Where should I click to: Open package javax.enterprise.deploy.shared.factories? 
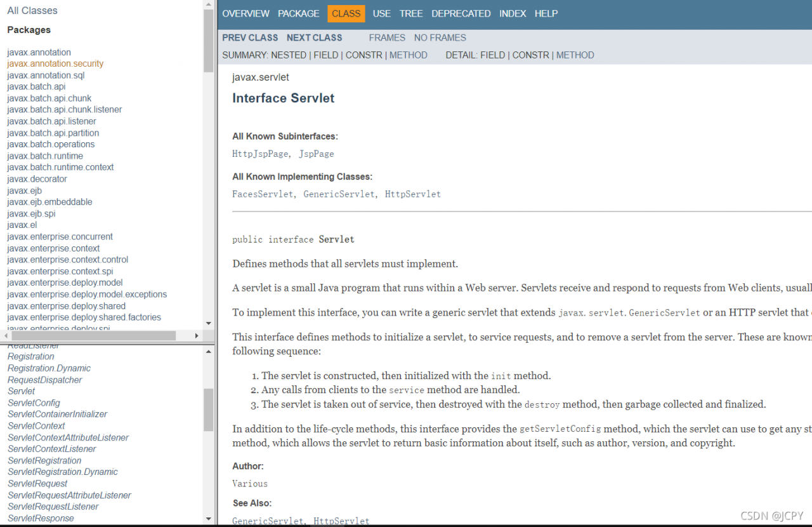(84, 317)
